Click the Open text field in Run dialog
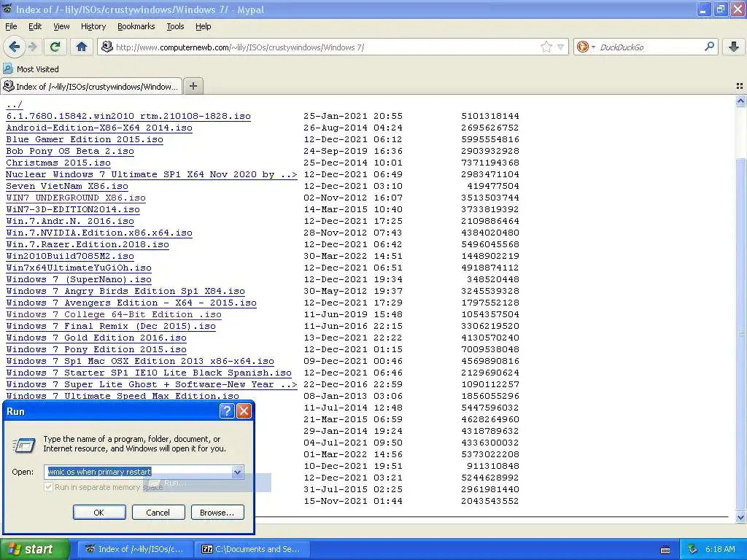 pyautogui.click(x=138, y=472)
